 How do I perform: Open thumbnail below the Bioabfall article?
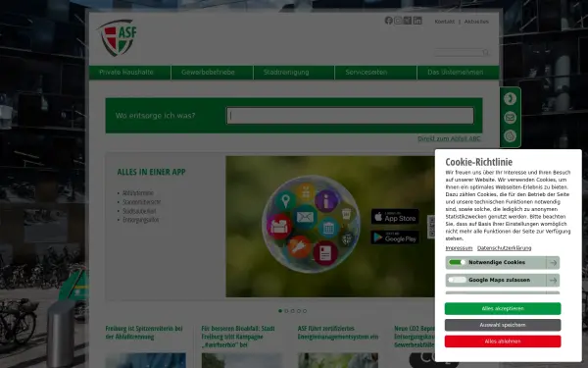point(241,360)
